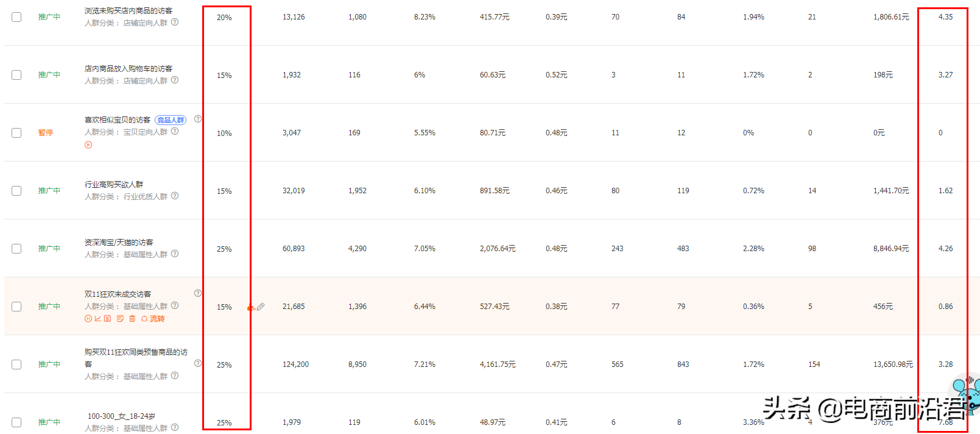
Task: Select the checkbox for 资深淘宝/天猫的访客 row
Action: [16, 249]
